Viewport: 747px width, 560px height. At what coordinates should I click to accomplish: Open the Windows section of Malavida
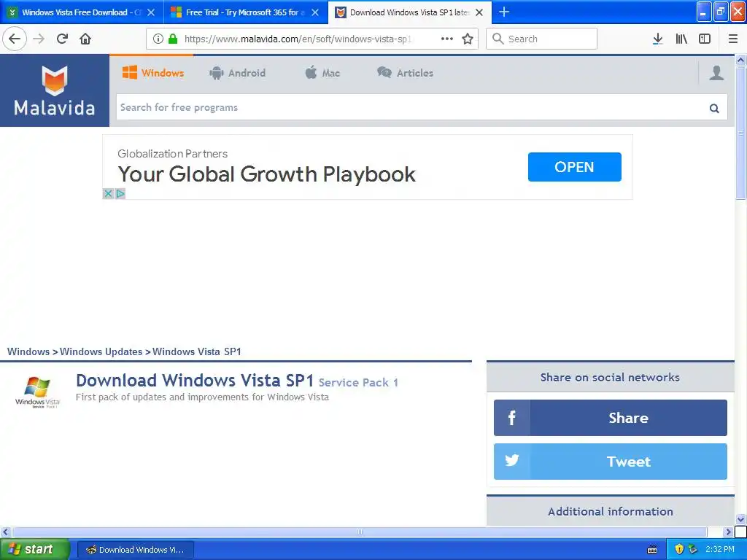pyautogui.click(x=153, y=73)
